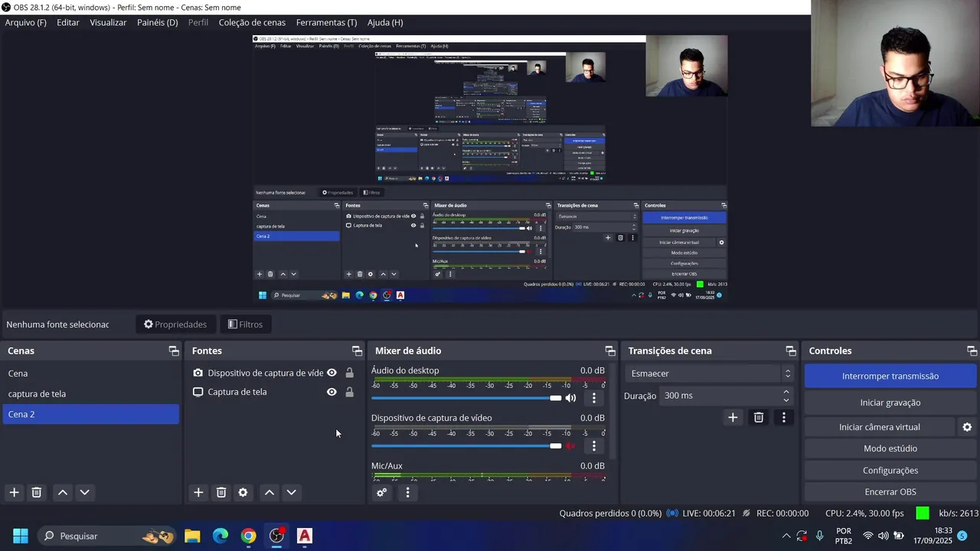Screen dimensions: 980x551
Task: Toggle lock on Captura de tela source
Action: pyautogui.click(x=349, y=392)
